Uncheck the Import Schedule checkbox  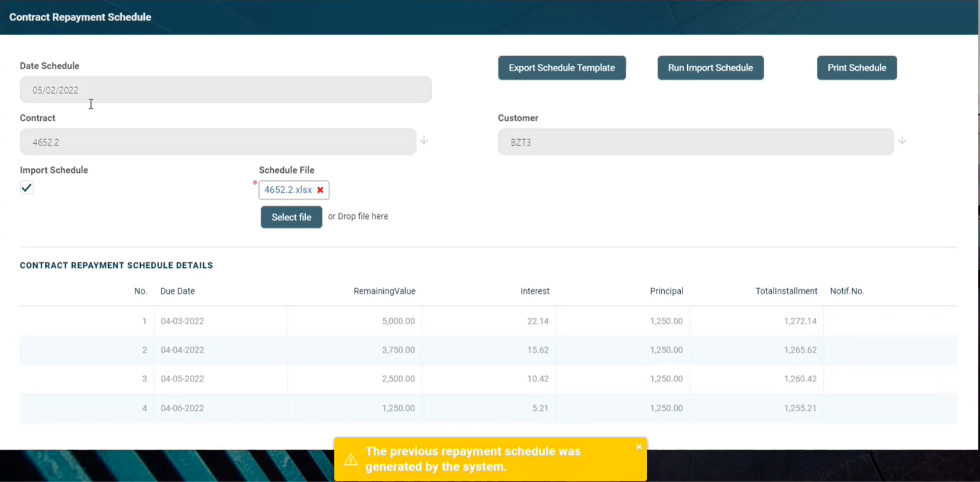27,188
